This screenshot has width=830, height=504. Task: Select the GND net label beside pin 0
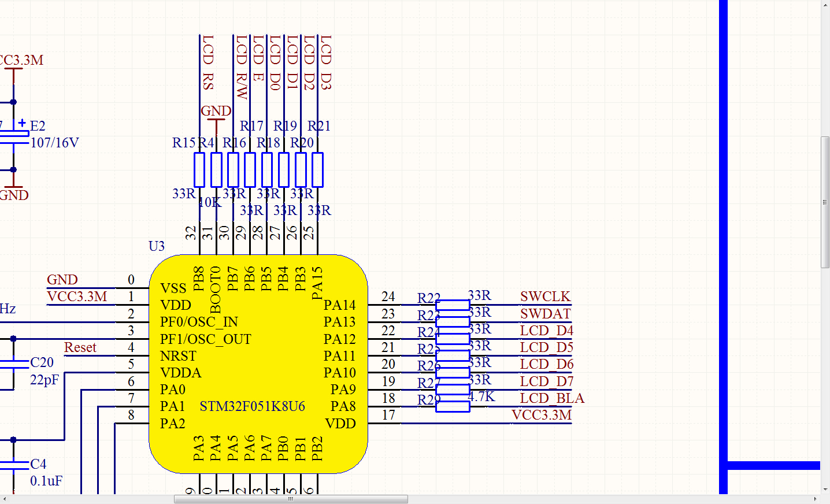[x=62, y=280]
